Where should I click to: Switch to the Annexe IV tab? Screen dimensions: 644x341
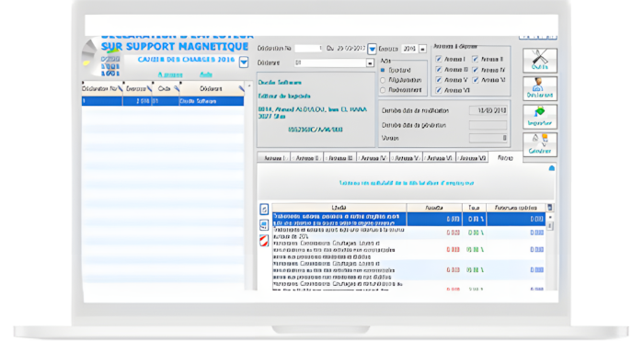click(374, 158)
